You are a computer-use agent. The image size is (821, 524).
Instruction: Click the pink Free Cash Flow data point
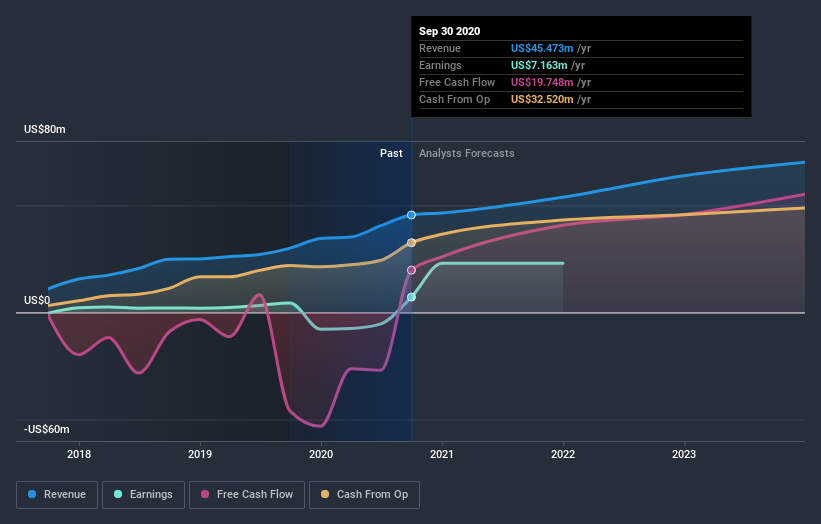(412, 270)
